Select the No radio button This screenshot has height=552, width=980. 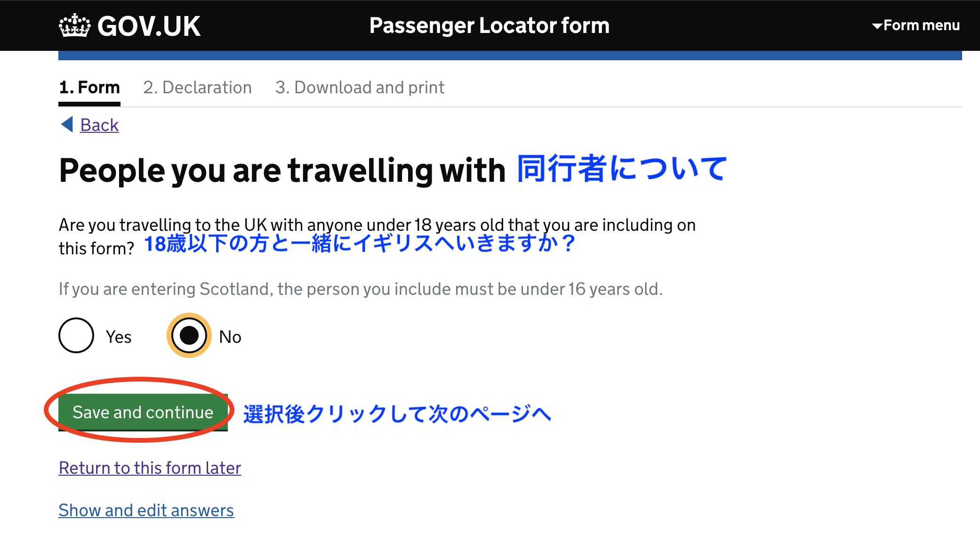[x=189, y=335]
